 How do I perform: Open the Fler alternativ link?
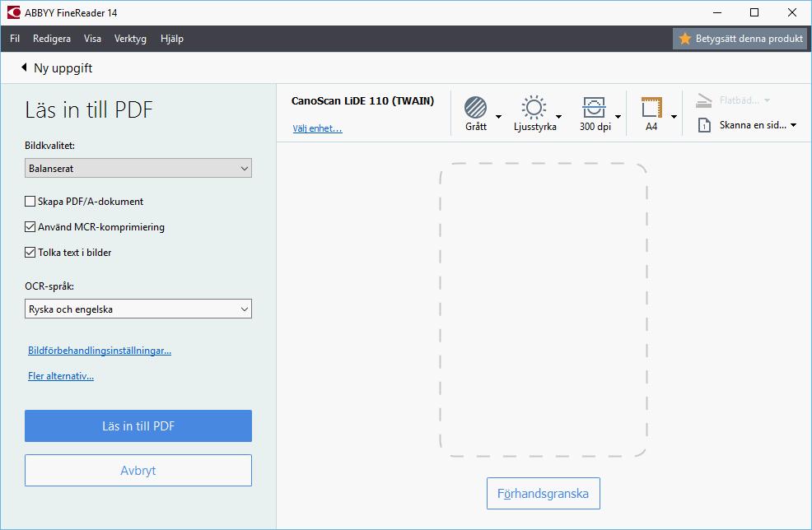[x=61, y=376]
